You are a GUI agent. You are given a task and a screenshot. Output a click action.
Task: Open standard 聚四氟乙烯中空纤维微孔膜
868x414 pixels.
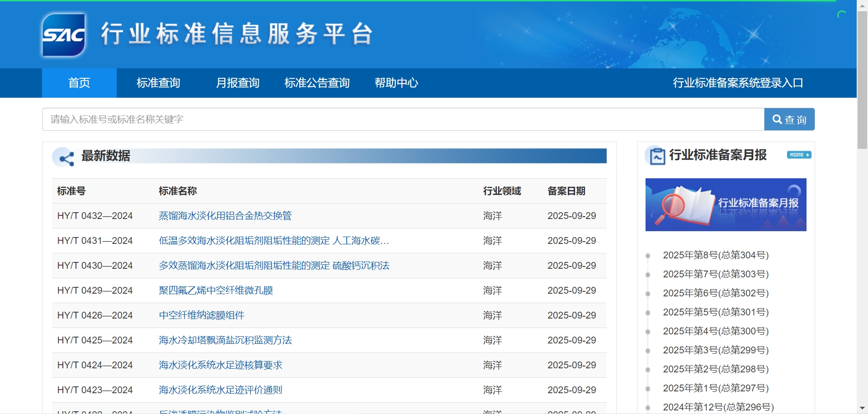click(216, 290)
